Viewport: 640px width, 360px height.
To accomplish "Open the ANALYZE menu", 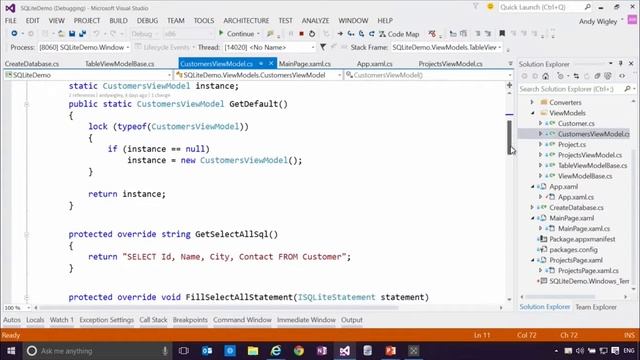I will point(315,20).
